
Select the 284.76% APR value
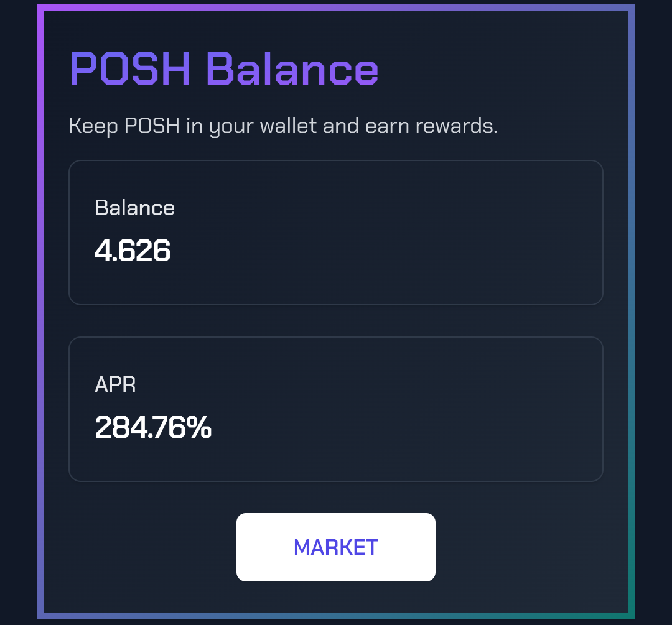(x=153, y=427)
